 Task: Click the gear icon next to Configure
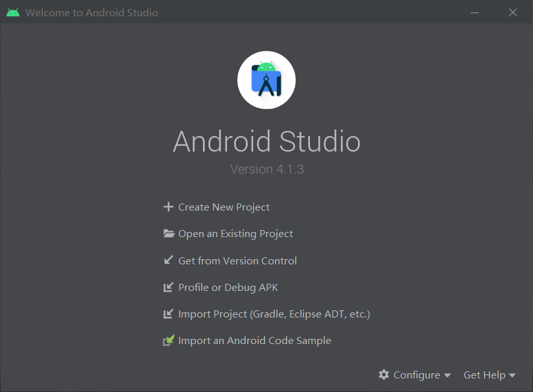385,375
